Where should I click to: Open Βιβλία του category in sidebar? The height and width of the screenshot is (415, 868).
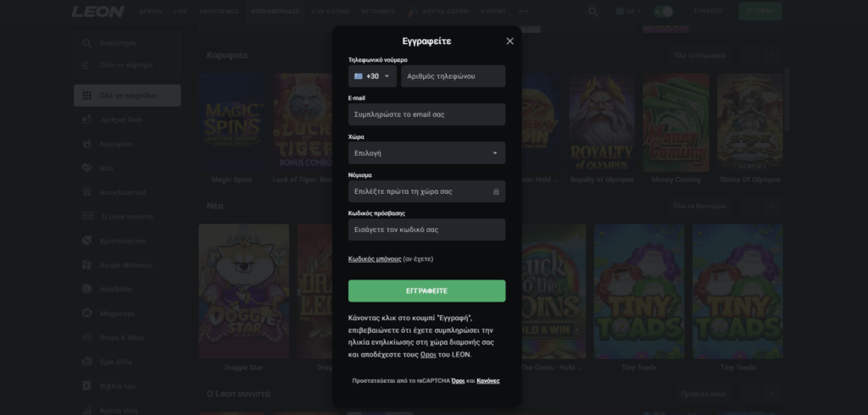pyautogui.click(x=127, y=386)
